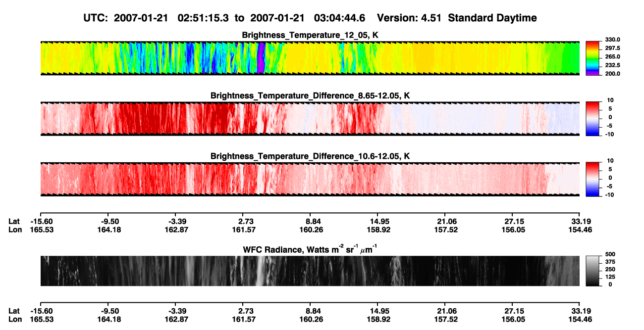The image size is (644, 330).
Task: Click the red-blue colorbar beside the 8.65-12.05 panel
Action: pos(592,118)
